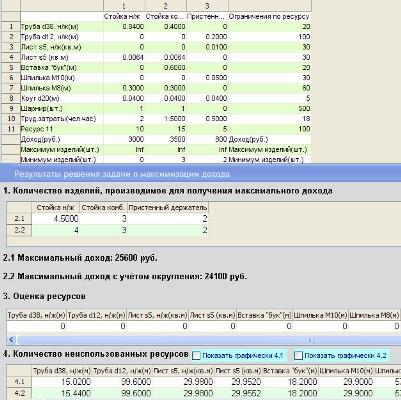Image resolution: width=401 pixels, height=400 pixels.
Task: Click the '15.4400' cell in row 4.2
Action: 62,393
